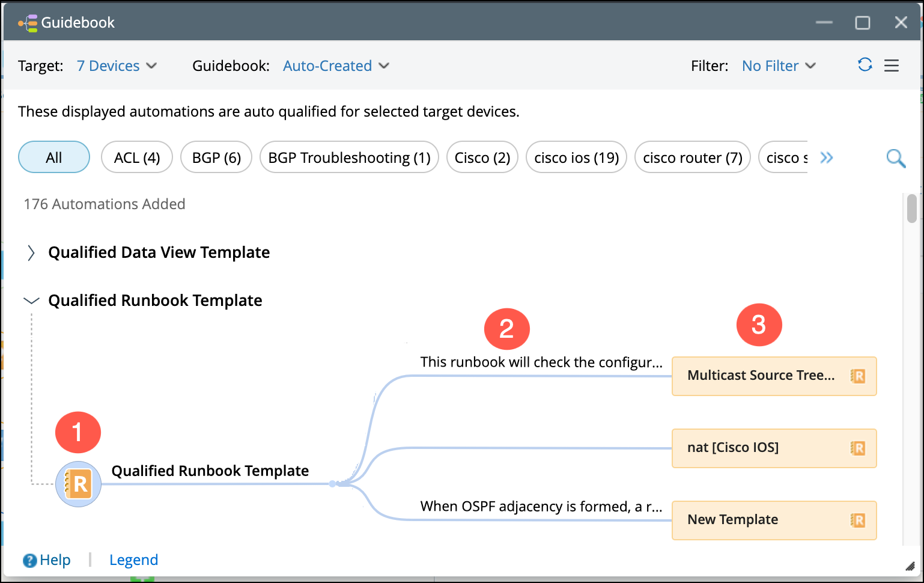Click runbook icon on nat [Cisco IOS]
The image size is (924, 583).
click(x=858, y=448)
